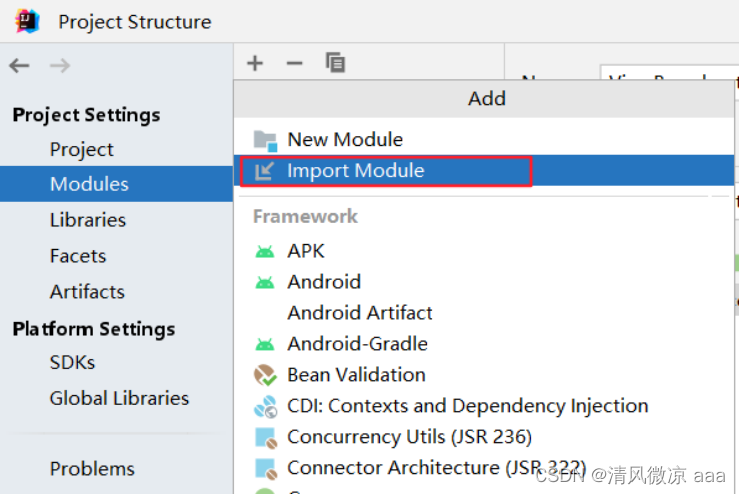
Task: Select New Module from Add menu
Action: [x=484, y=140]
